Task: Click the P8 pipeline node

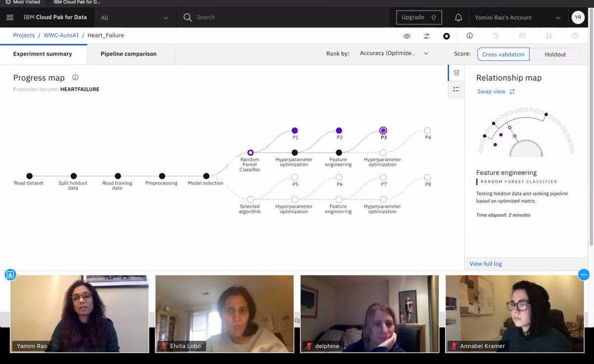Action: click(428, 177)
